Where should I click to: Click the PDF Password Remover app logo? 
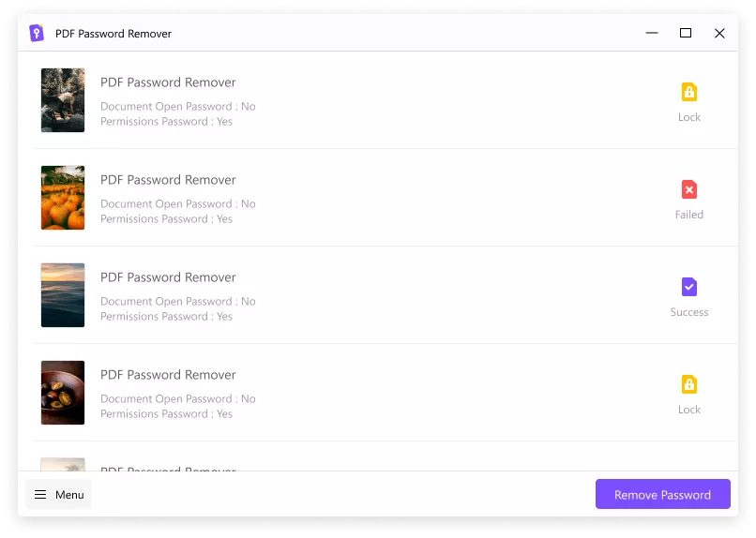coord(37,34)
